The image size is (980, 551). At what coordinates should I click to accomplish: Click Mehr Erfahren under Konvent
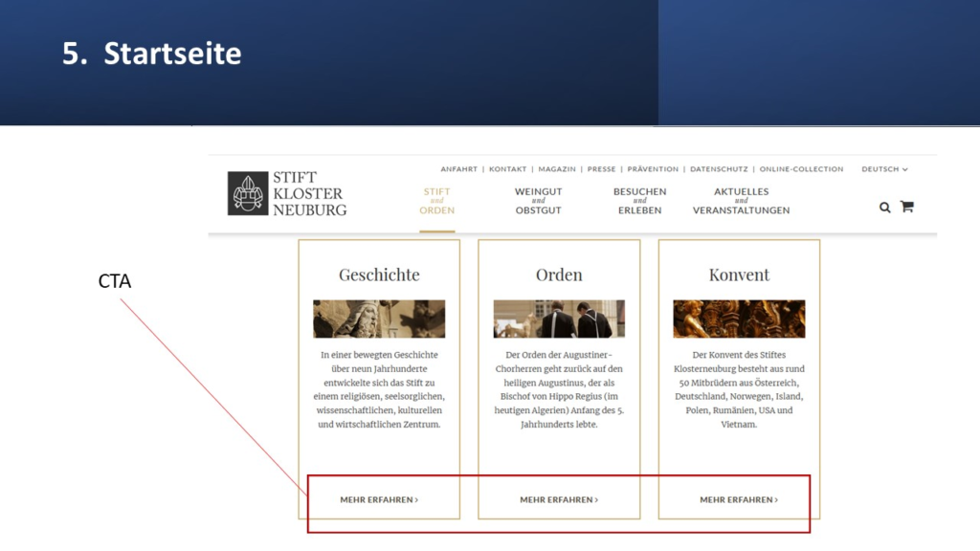point(739,499)
